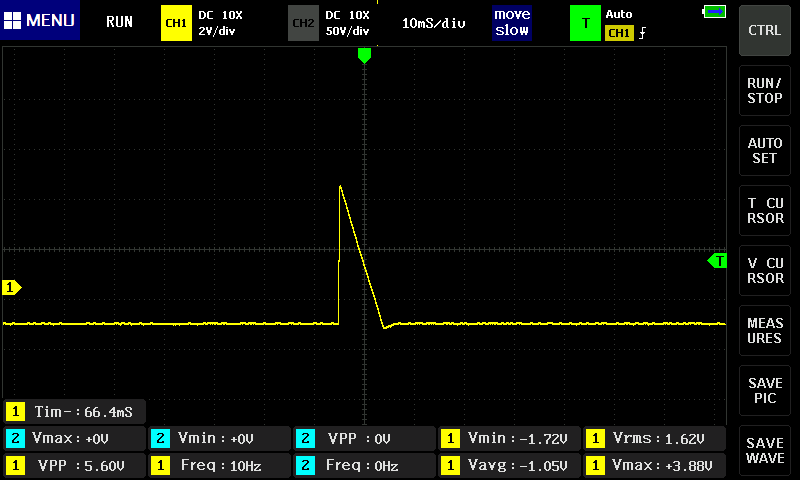Click the yellow channel 1 ground marker
The height and width of the screenshot is (480, 800).
point(12,288)
